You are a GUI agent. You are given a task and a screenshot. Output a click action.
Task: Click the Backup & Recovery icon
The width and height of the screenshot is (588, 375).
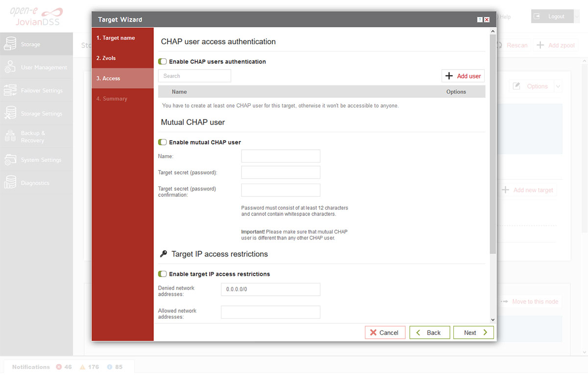pyautogui.click(x=10, y=137)
